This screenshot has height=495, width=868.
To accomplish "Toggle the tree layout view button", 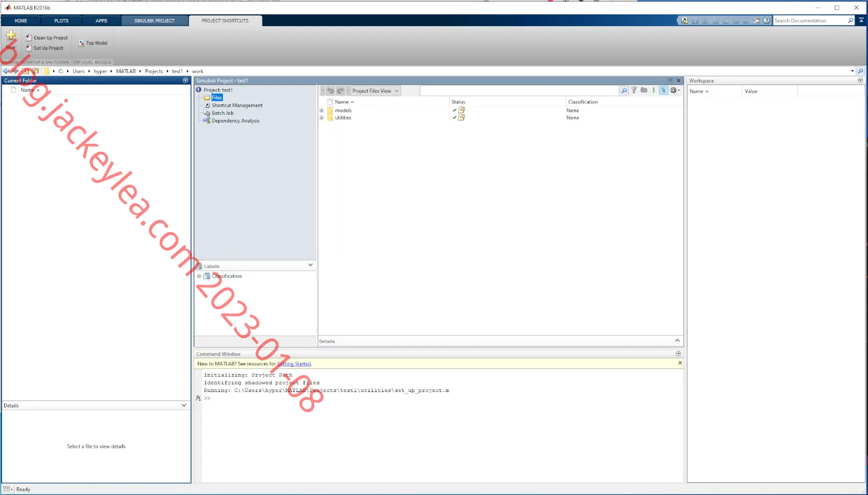I will coord(664,90).
